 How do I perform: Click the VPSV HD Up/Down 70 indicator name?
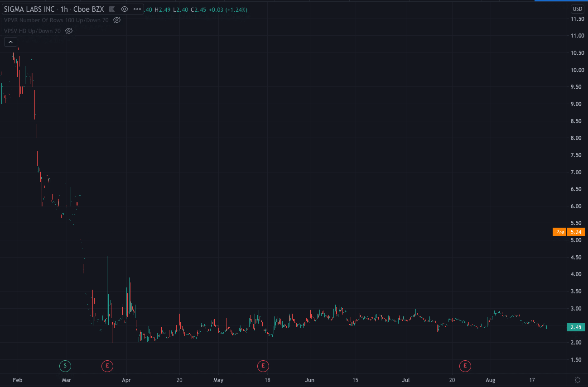(32, 31)
